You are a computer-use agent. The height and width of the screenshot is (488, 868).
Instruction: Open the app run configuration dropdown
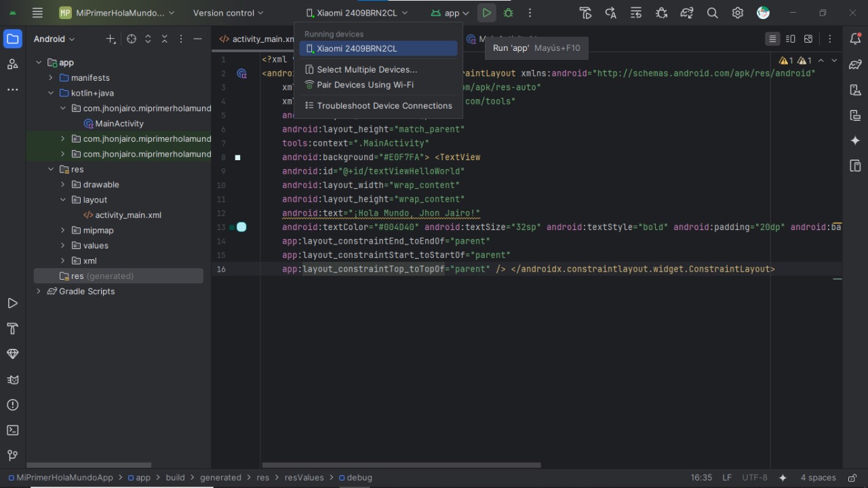(x=450, y=13)
